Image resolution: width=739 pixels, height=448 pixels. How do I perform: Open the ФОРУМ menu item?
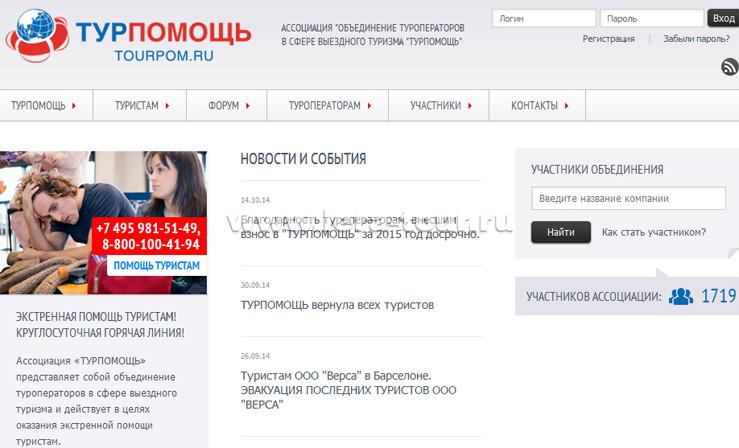pos(223,106)
